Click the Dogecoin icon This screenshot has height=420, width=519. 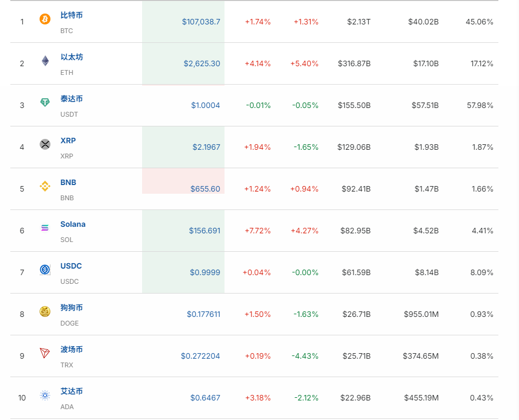pyautogui.click(x=45, y=311)
